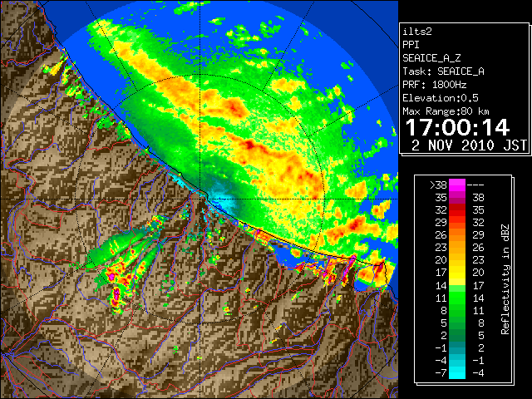Click the Reflectivity in dBZ axis label

pyautogui.click(x=505, y=279)
